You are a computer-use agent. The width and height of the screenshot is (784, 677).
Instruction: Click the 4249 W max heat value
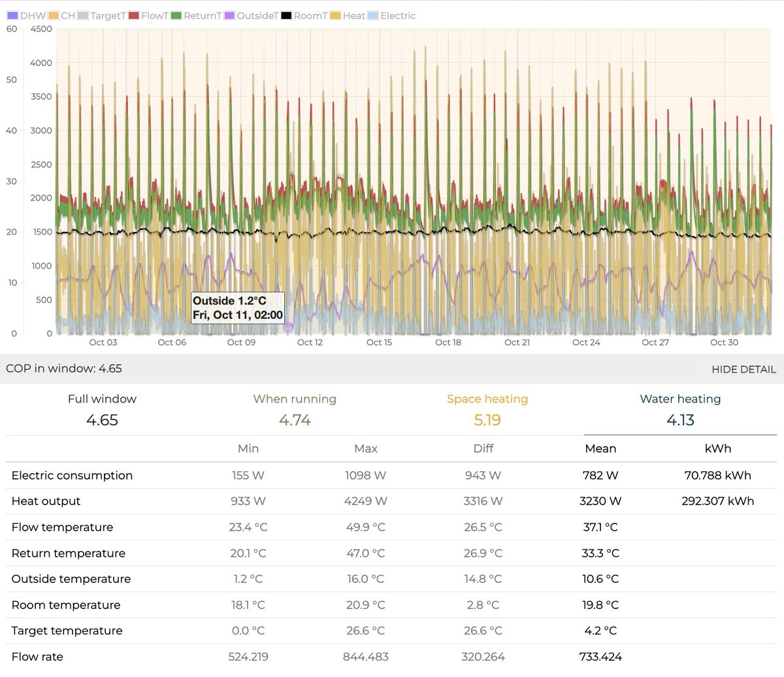click(x=366, y=501)
